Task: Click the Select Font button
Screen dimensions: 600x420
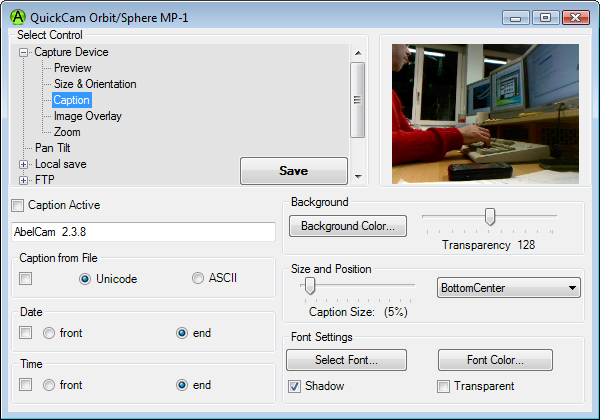Action: click(x=346, y=360)
